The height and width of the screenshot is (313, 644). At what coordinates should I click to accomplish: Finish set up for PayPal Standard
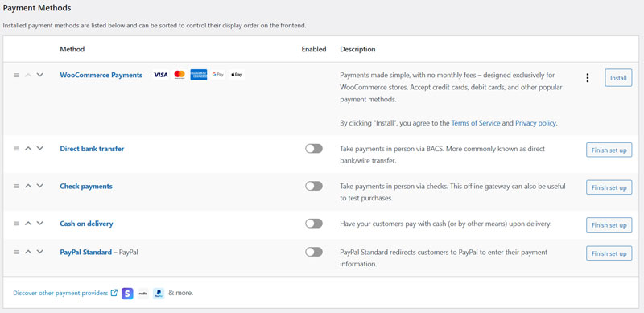609,253
